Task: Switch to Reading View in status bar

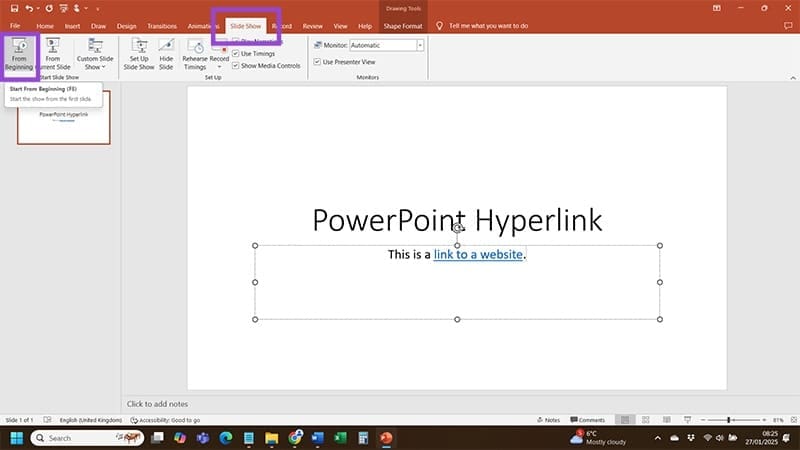Action: coord(667,420)
